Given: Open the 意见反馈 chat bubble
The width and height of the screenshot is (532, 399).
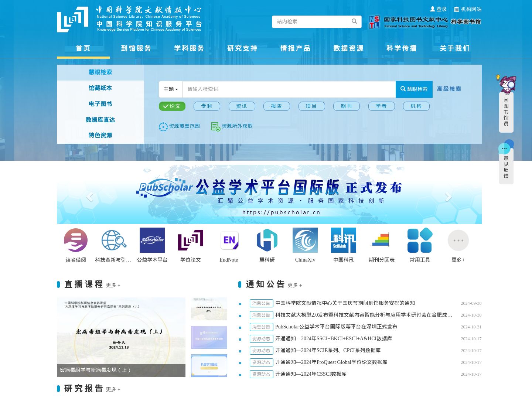Looking at the screenshot, I should click(506, 162).
